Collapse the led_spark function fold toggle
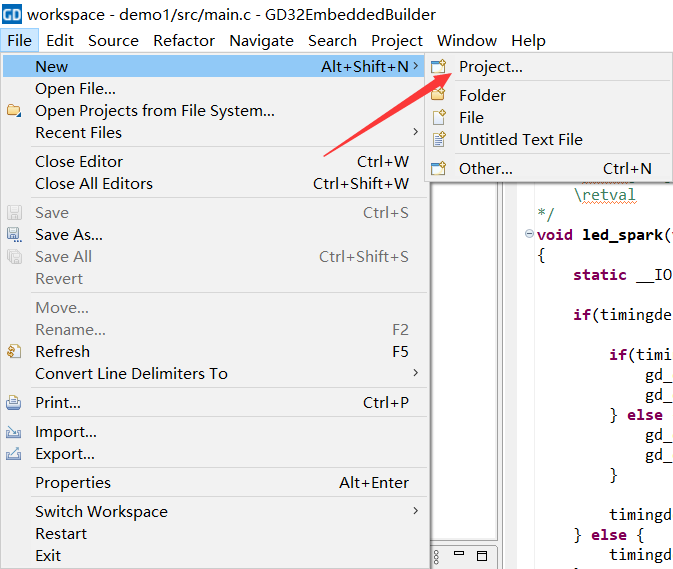The image size is (673, 569). 529,234
